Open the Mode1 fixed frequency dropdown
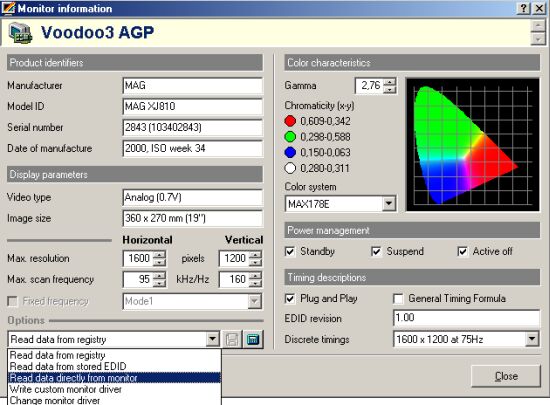 pos(254,301)
